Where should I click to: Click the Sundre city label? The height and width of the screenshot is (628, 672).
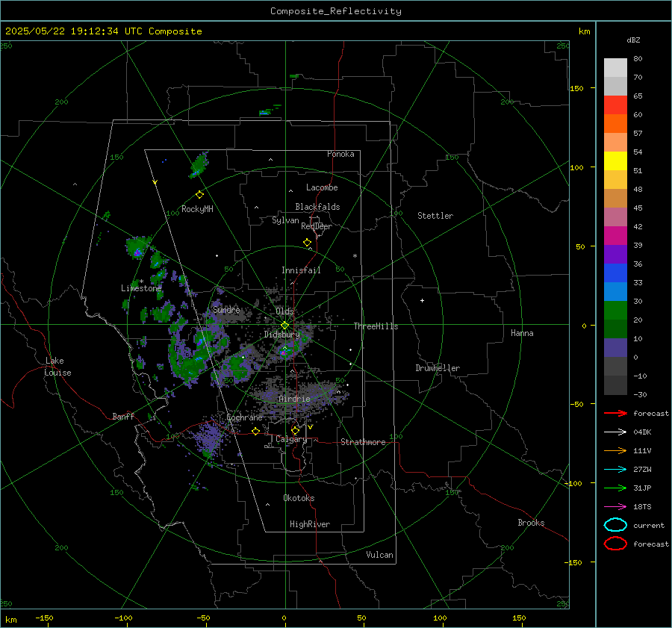point(226,309)
